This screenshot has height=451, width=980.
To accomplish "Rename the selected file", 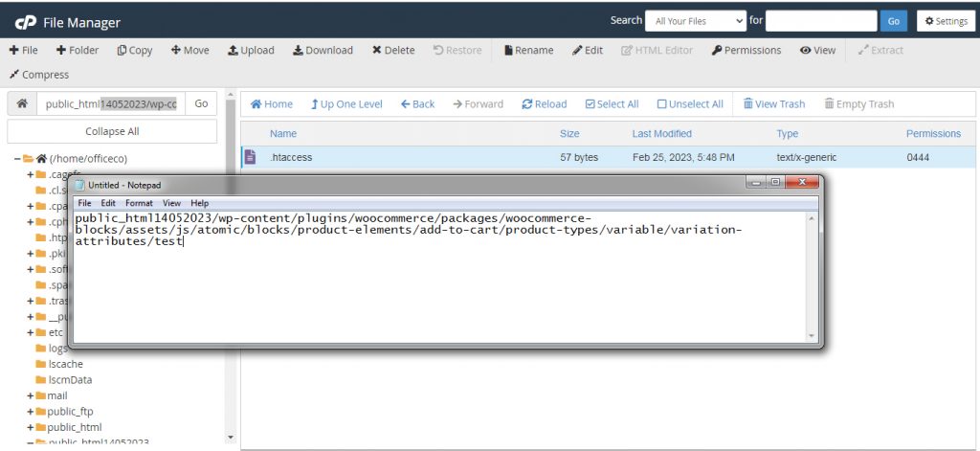I will [528, 51].
